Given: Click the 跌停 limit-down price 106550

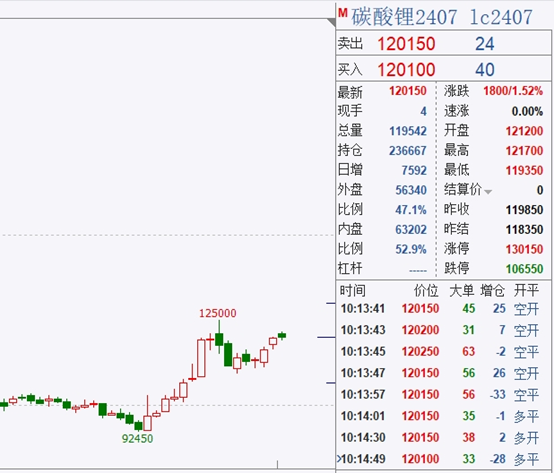Looking at the screenshot, I should pyautogui.click(x=524, y=269).
